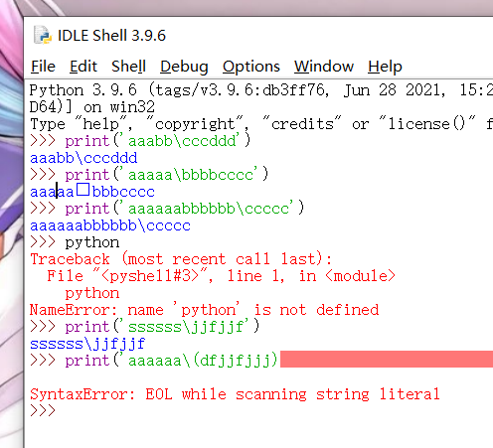Screen dimensions: 493x448
Task: Click the unknown-character box in aaaaa output
Action: tap(82, 190)
